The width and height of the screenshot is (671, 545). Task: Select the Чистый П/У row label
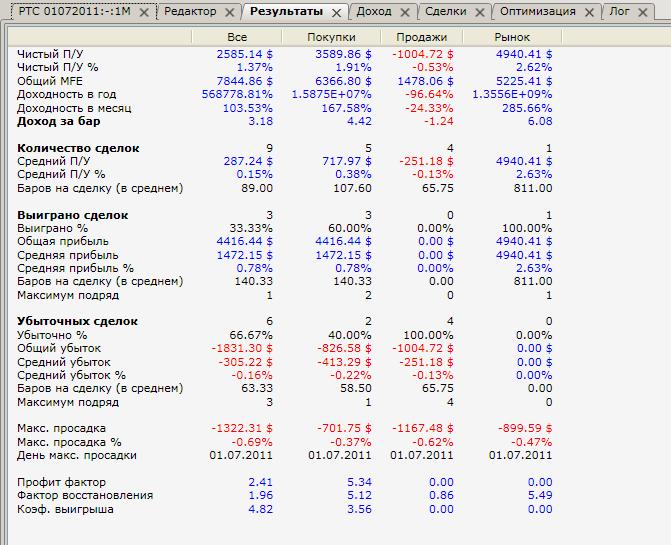[50, 54]
